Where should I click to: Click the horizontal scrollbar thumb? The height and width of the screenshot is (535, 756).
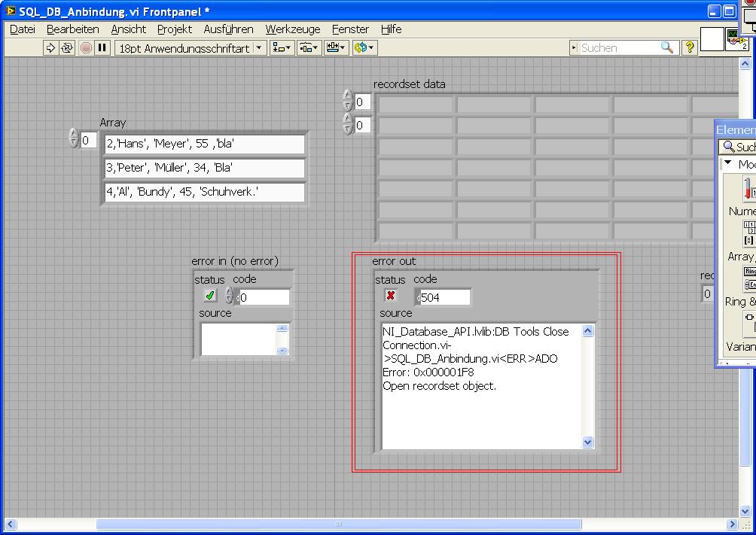pyautogui.click(x=339, y=524)
